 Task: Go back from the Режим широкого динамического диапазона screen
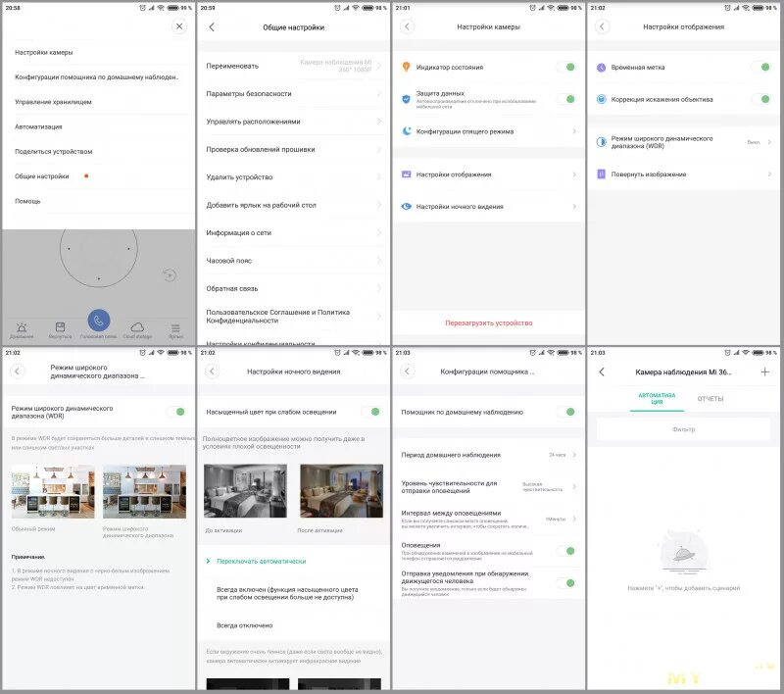click(x=18, y=371)
